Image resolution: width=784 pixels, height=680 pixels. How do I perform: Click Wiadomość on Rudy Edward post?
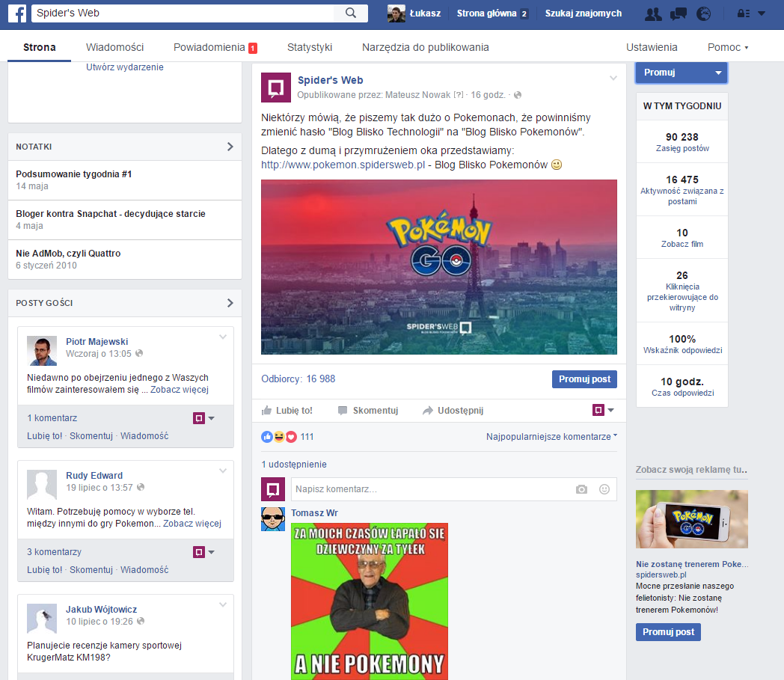144,570
